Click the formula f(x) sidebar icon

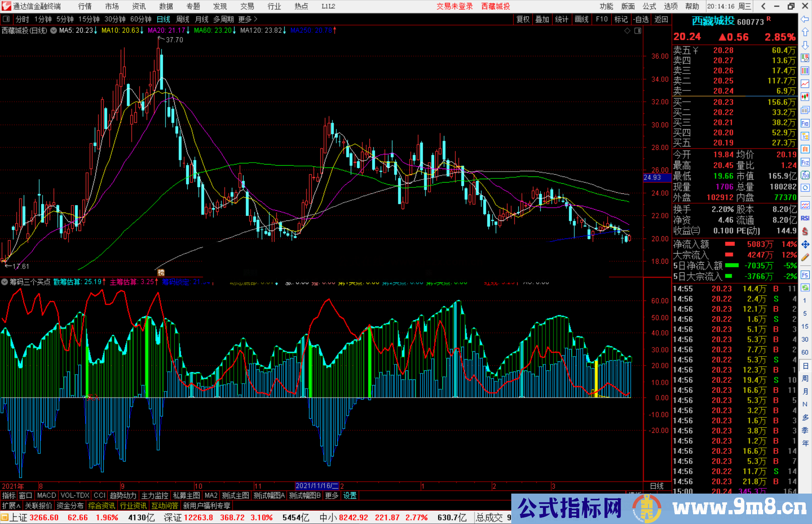805,175
